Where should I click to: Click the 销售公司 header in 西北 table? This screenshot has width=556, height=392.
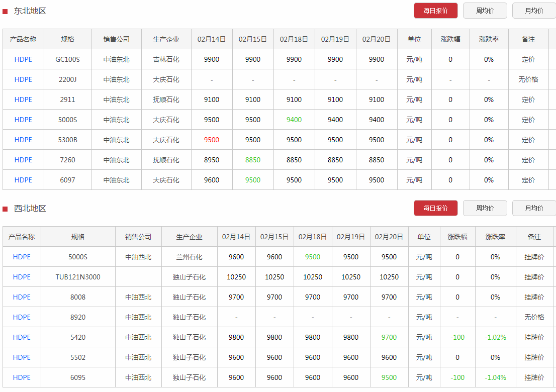pyautogui.click(x=138, y=237)
